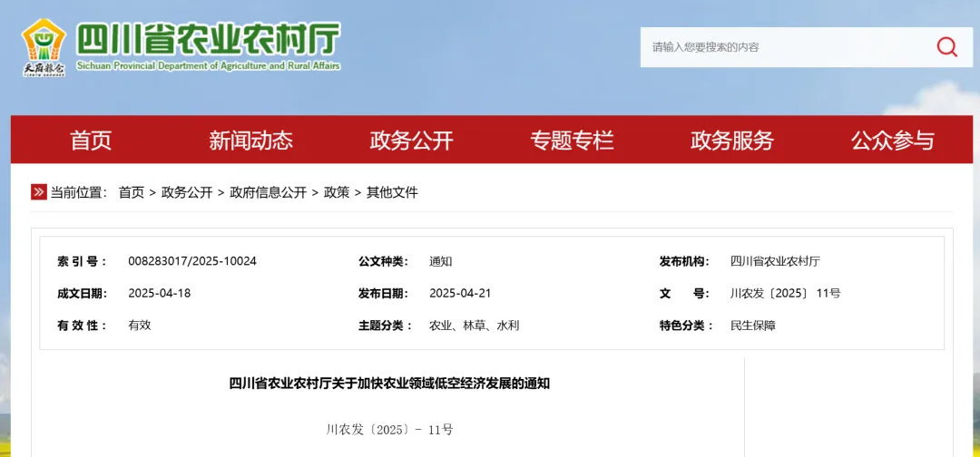Open the 专题专栏 navigation tab
Image resolution: width=980 pixels, height=457 pixels.
(572, 141)
